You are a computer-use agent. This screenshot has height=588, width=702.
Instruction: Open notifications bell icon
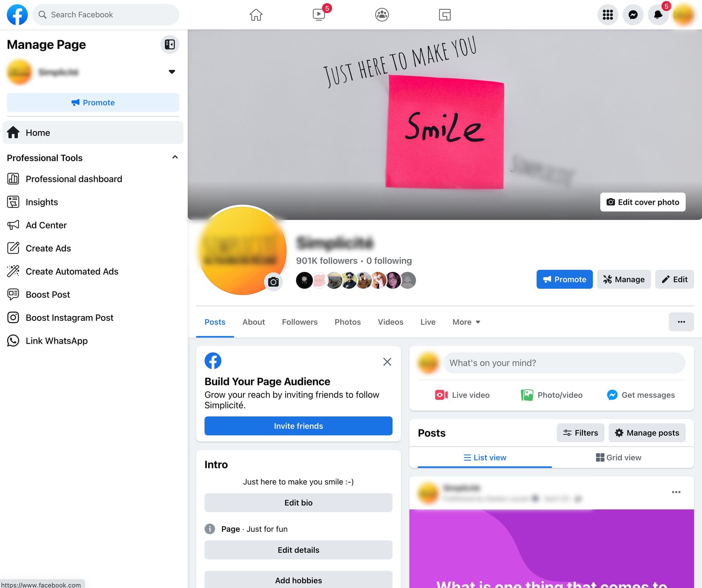(x=658, y=15)
